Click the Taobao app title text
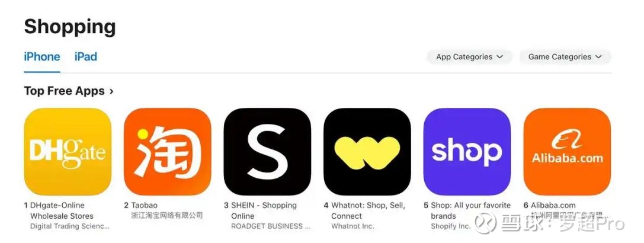 click(x=144, y=205)
